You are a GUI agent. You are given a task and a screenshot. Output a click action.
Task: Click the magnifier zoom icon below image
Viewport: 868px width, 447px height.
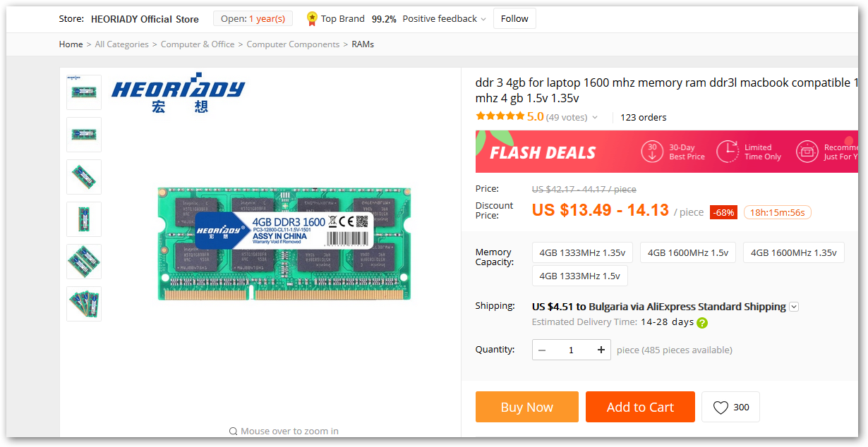[233, 431]
